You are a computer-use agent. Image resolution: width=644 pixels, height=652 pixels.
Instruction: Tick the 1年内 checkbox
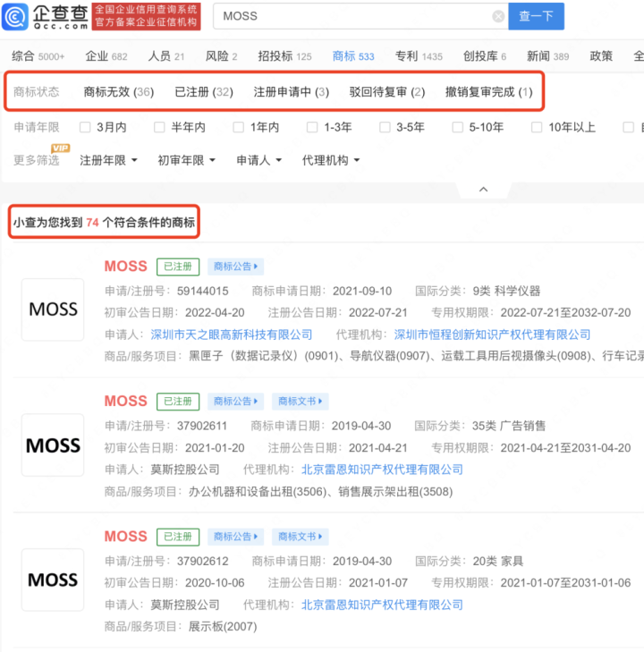coord(238,127)
